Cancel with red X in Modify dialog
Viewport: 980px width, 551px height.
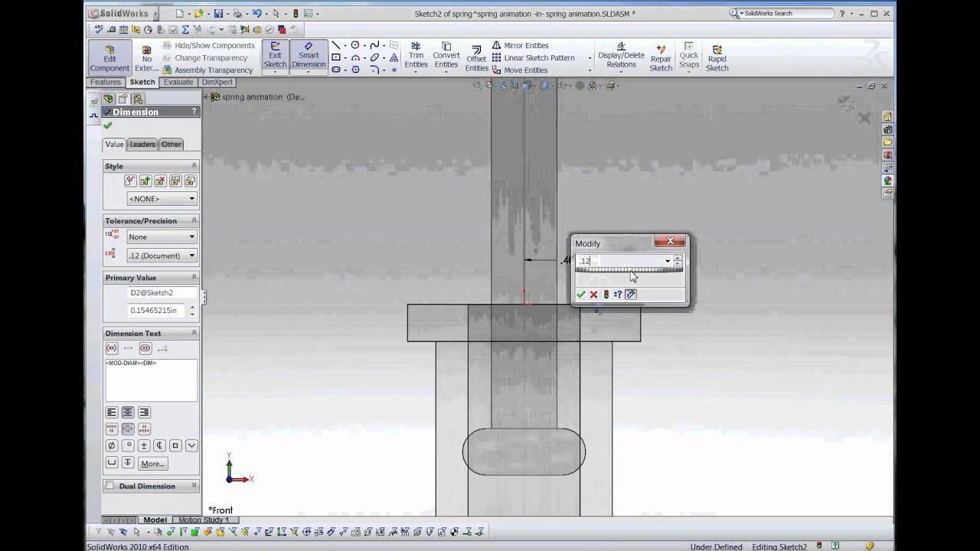593,295
